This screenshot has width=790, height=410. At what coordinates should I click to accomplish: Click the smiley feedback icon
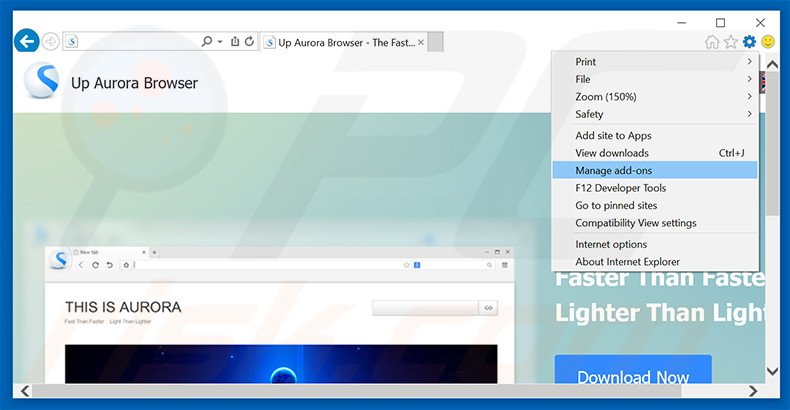click(x=768, y=42)
